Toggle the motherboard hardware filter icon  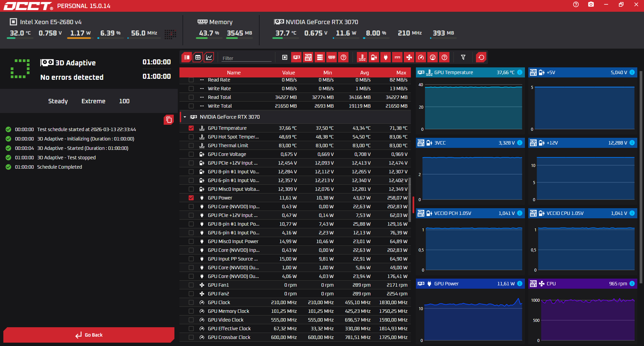point(308,57)
